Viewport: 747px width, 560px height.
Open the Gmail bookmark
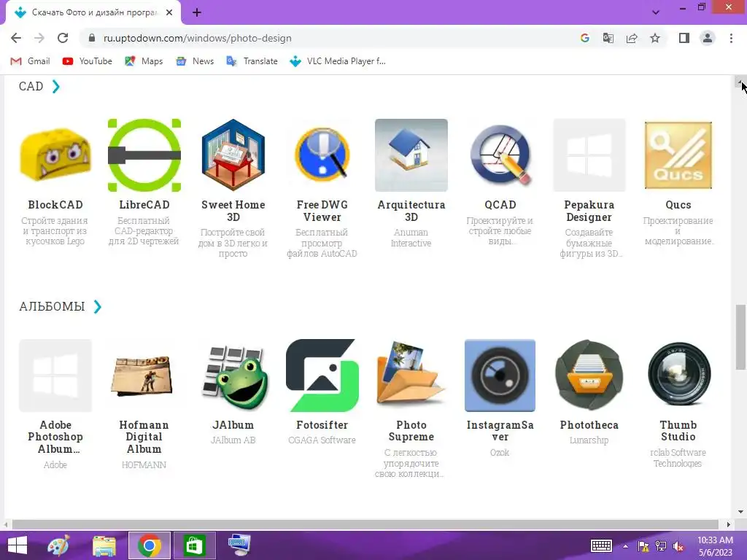tap(30, 61)
